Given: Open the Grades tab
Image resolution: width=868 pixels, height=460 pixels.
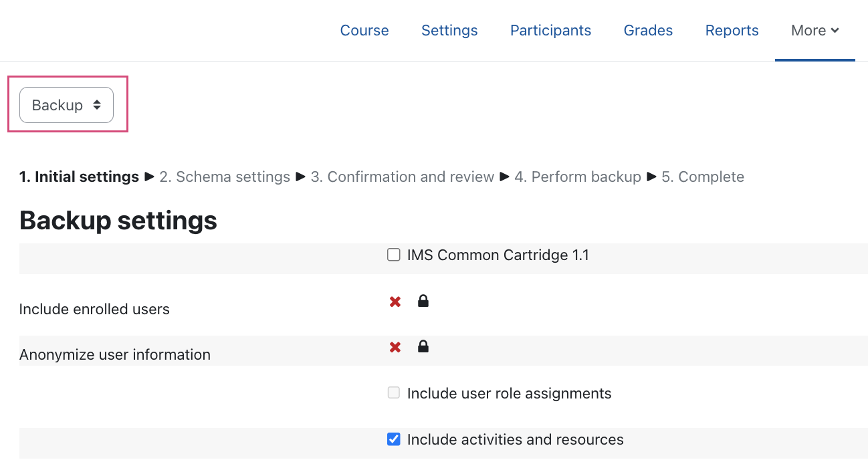Looking at the screenshot, I should coord(648,31).
